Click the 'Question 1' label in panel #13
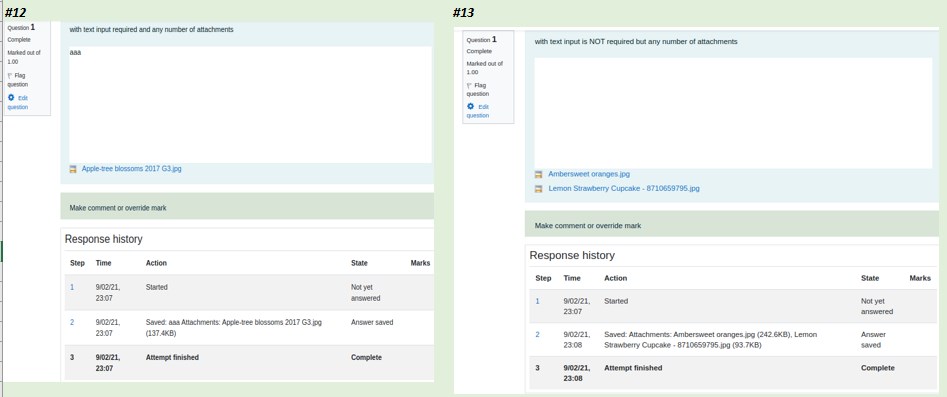 coord(481,39)
